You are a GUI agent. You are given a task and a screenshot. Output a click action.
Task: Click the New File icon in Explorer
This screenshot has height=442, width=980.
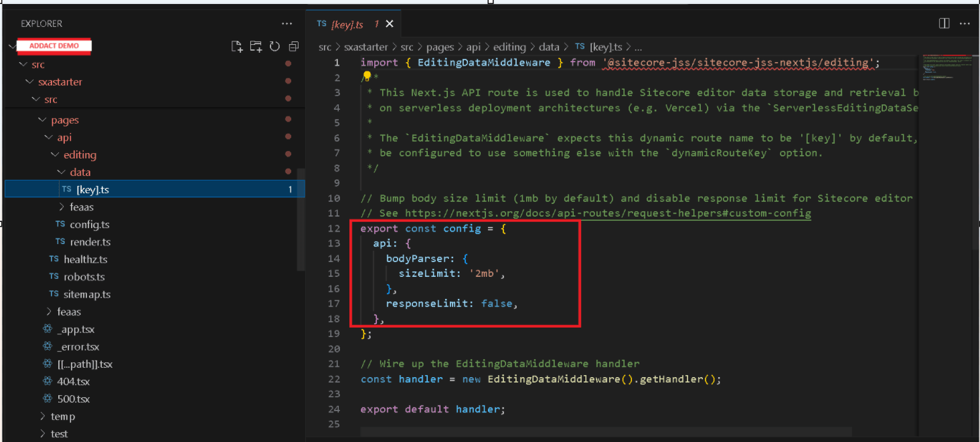click(237, 46)
